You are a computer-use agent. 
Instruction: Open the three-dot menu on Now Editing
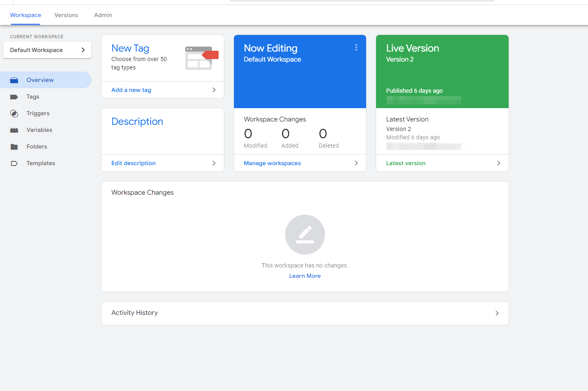point(356,48)
